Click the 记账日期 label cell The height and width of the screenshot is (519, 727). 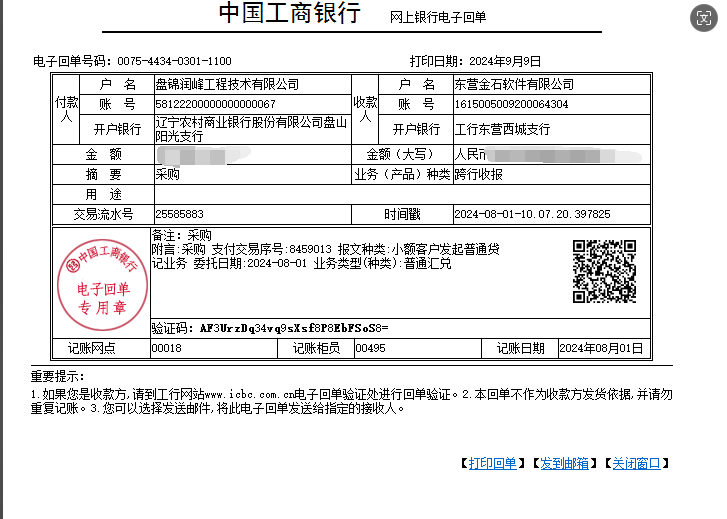click(x=520, y=348)
